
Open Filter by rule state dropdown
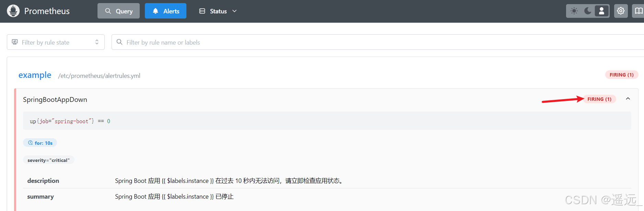pos(56,42)
